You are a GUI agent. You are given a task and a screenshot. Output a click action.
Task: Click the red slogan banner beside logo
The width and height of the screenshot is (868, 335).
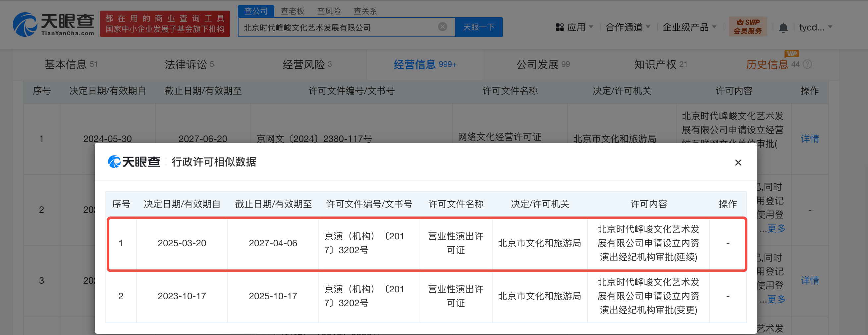pos(165,24)
